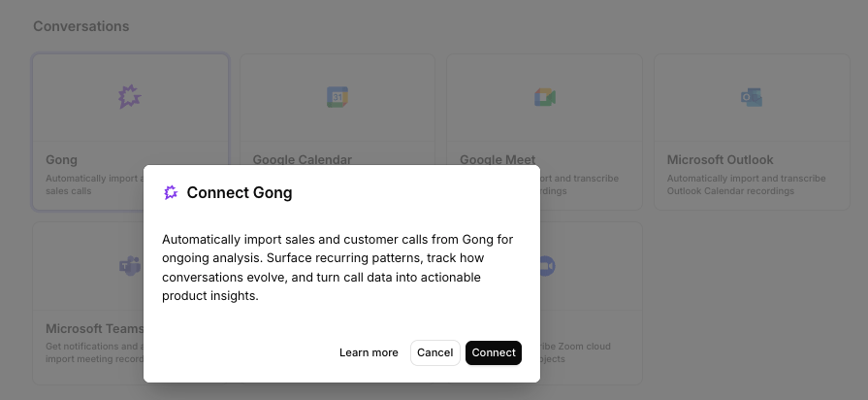Click the Gong card icon

(x=130, y=97)
